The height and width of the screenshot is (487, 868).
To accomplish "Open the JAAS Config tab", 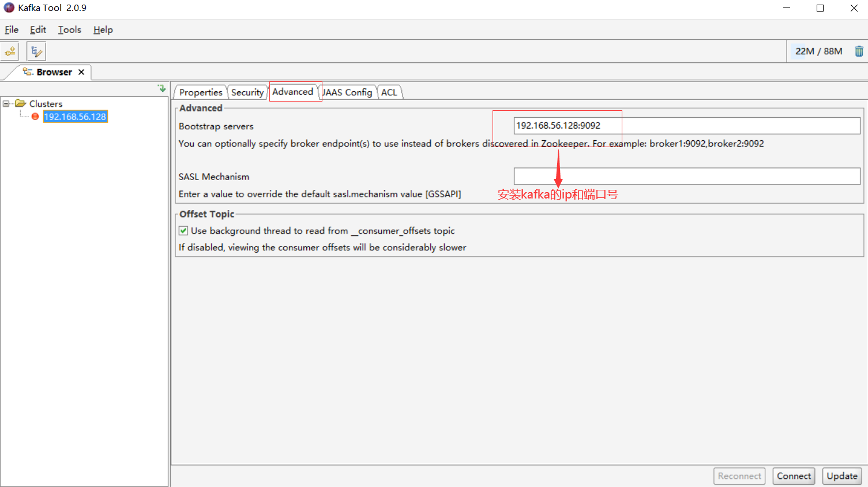I will 347,92.
